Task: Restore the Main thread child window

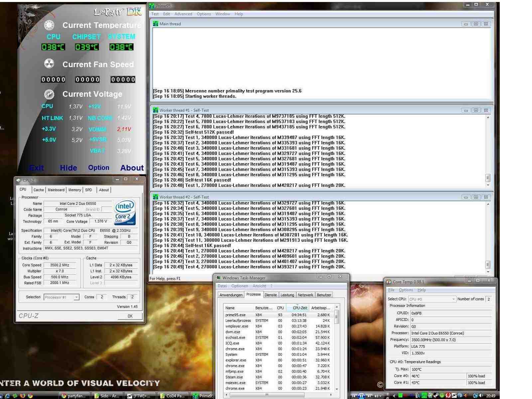Action: coord(476,24)
